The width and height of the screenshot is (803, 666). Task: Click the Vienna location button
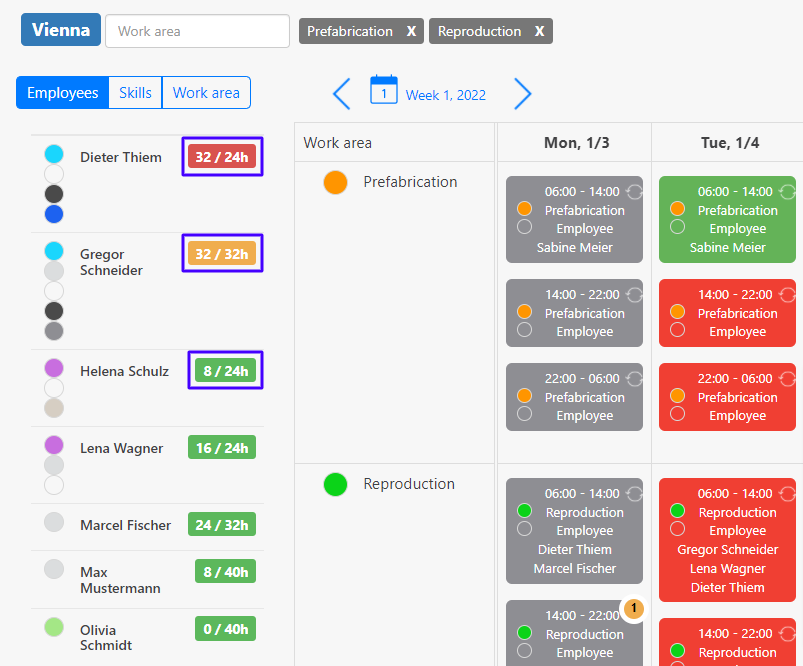click(61, 30)
